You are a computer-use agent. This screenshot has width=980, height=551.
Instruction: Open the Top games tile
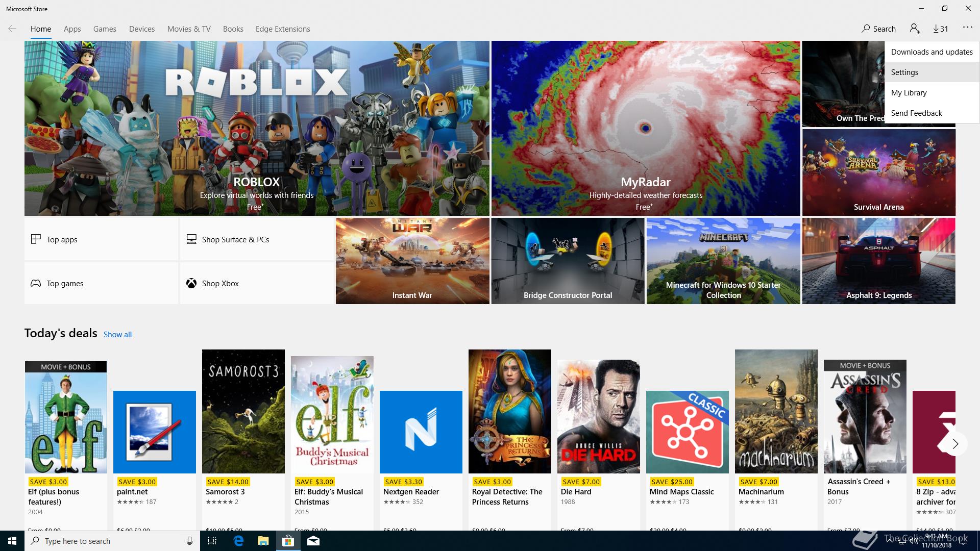101,283
